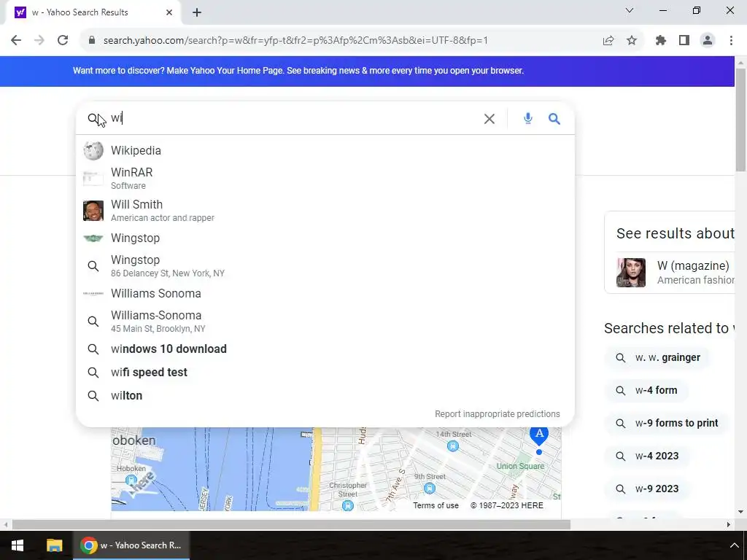Screen dimensions: 747x560
Task: Share this page icon in address bar
Action: pyautogui.click(x=608, y=41)
